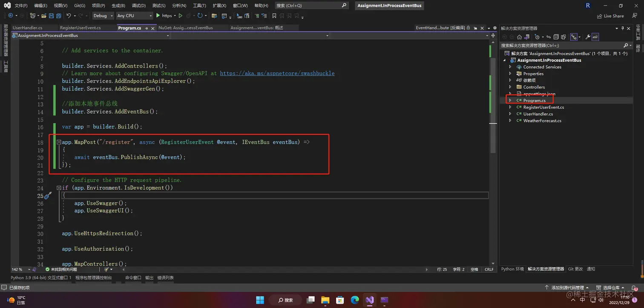Toggle the file nesting view button

(x=574, y=37)
